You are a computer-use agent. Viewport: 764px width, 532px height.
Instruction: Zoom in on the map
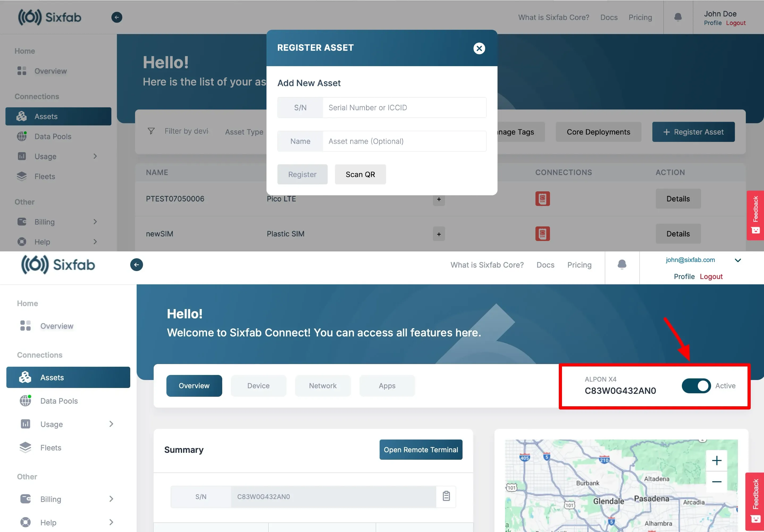click(716, 460)
